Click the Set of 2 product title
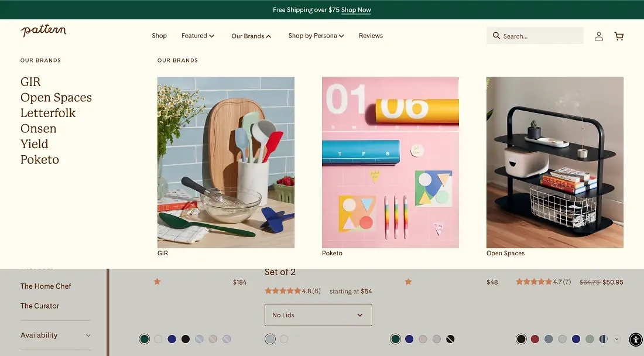The width and height of the screenshot is (644, 356). click(280, 272)
